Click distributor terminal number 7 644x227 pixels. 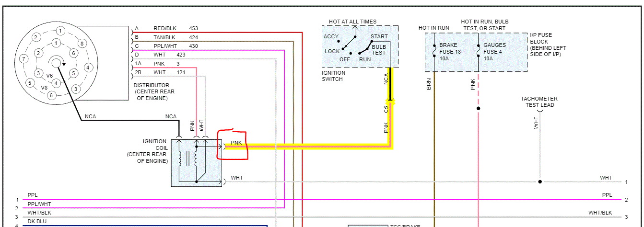tap(23, 59)
